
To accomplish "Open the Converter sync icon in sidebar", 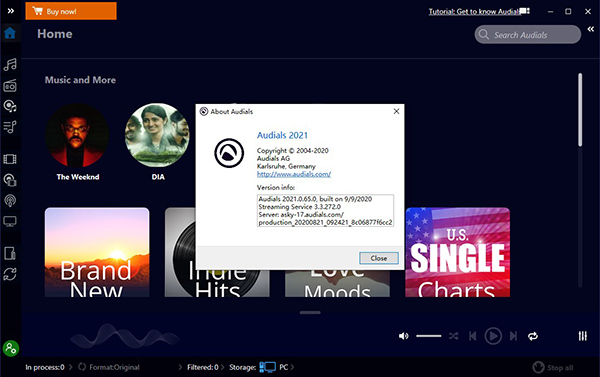I will click(x=10, y=274).
